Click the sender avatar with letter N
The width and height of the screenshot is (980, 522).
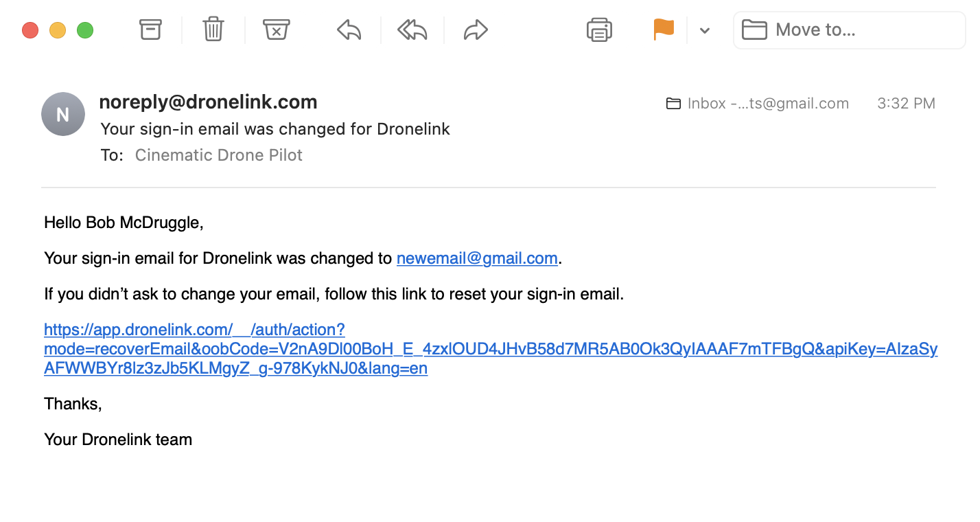[x=63, y=114]
